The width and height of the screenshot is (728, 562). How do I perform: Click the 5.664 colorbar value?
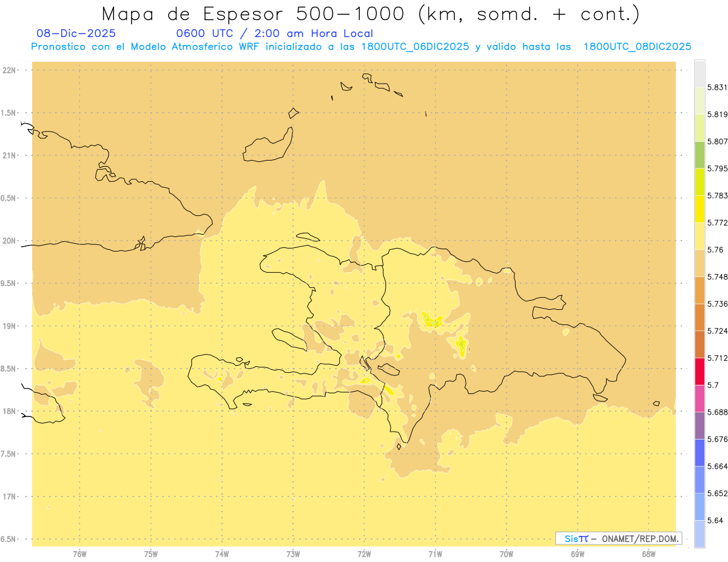(x=718, y=466)
